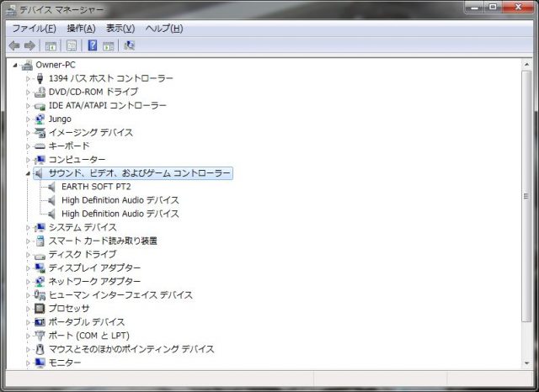Select the EARTH SOFT PT2 device

click(96, 187)
